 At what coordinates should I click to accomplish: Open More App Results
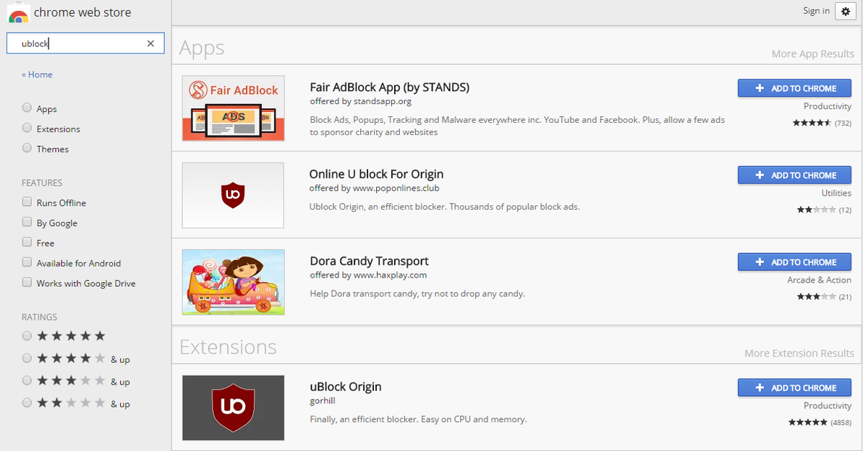coord(812,54)
